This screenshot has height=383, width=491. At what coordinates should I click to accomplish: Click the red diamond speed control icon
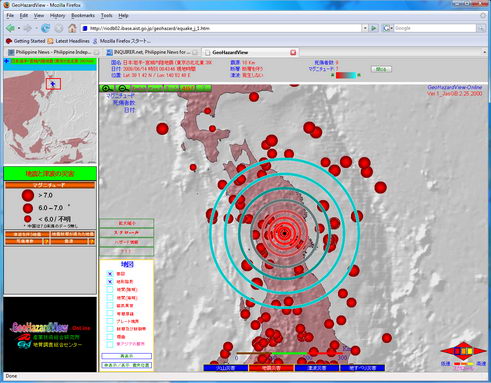coord(463,351)
